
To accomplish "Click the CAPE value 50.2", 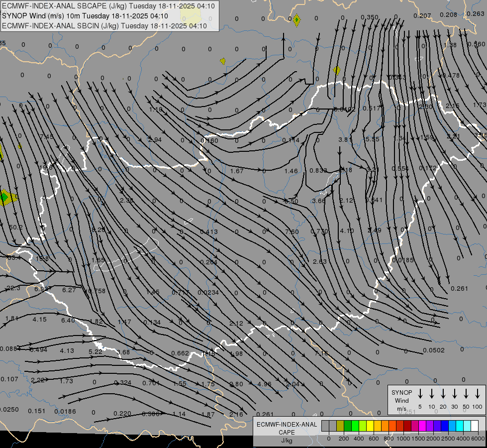I will [x=15, y=227].
